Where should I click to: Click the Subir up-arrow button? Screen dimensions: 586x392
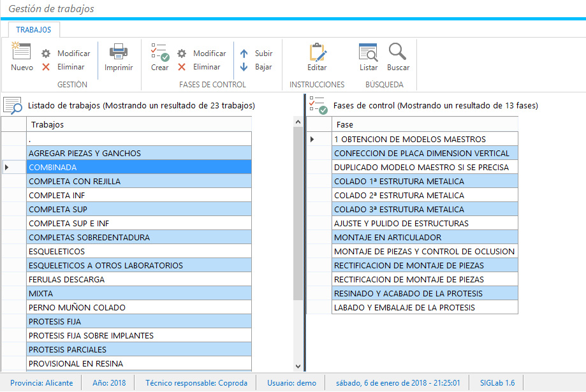(256, 54)
